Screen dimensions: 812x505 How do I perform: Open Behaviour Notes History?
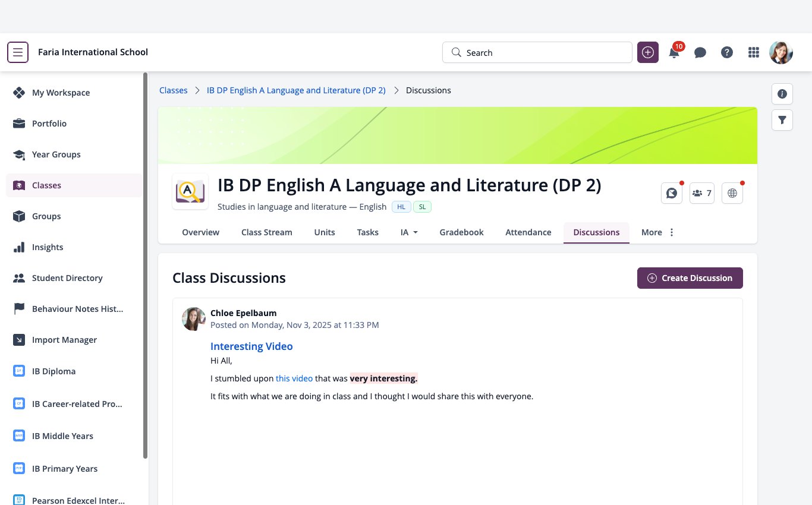pyautogui.click(x=74, y=309)
